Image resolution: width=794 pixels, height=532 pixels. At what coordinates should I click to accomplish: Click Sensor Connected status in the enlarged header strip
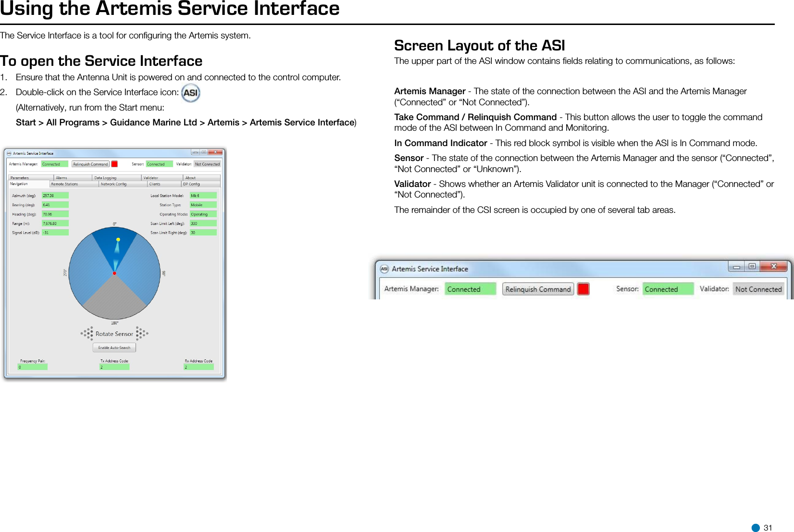click(668, 289)
